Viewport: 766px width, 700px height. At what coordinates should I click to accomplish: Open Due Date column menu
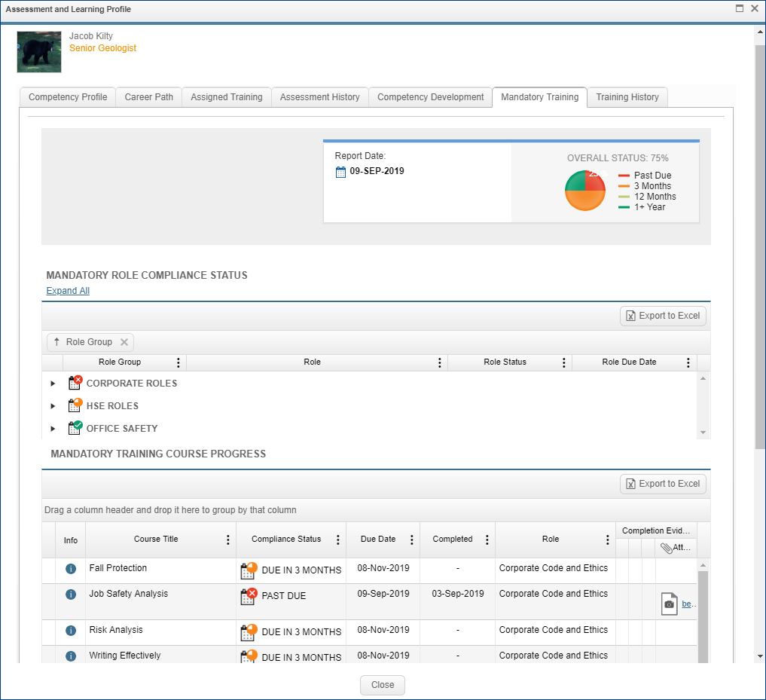tap(411, 540)
